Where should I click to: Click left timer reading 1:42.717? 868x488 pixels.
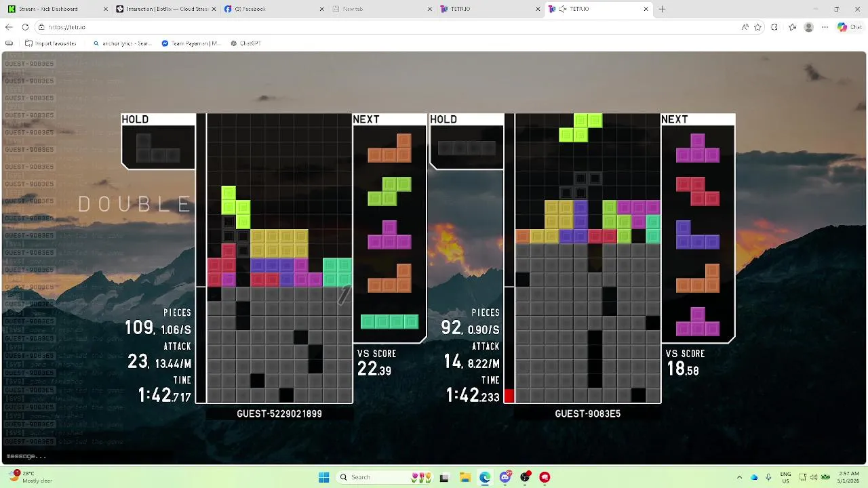(165, 395)
